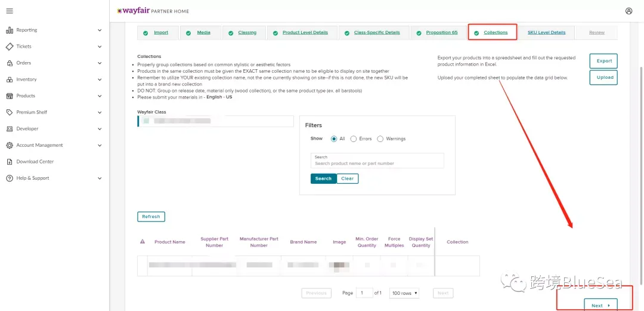The height and width of the screenshot is (311, 644).
Task: Click the Upload button
Action: 603,78
